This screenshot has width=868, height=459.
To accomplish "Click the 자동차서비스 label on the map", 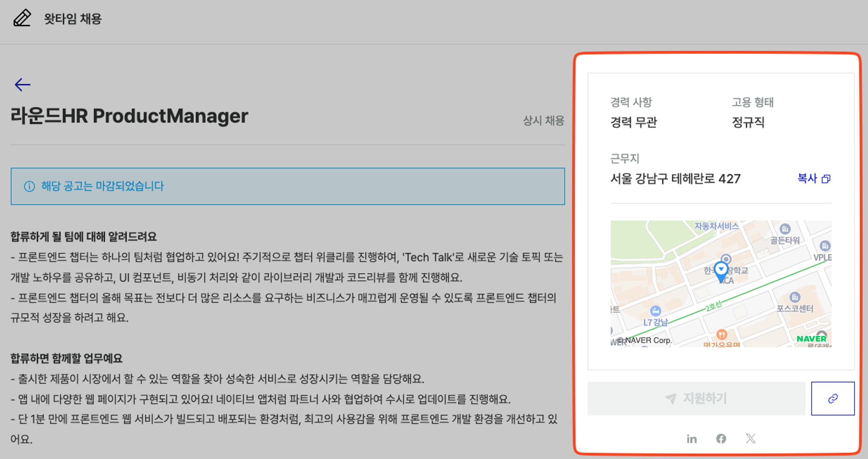I will pos(717,226).
